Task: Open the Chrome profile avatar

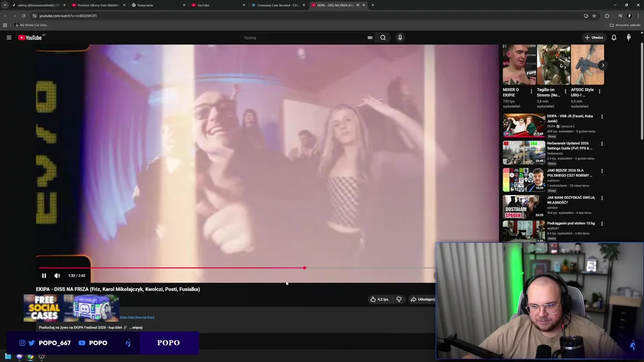Action: pos(629,16)
